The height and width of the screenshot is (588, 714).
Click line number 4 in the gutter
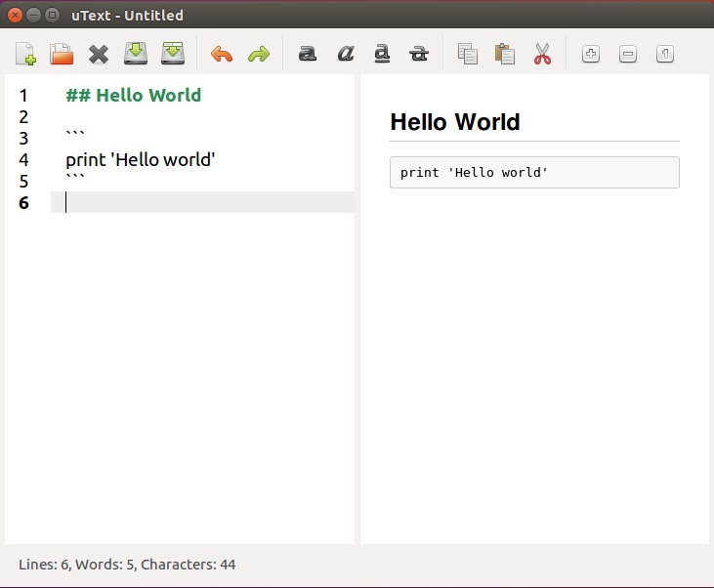click(x=23, y=160)
